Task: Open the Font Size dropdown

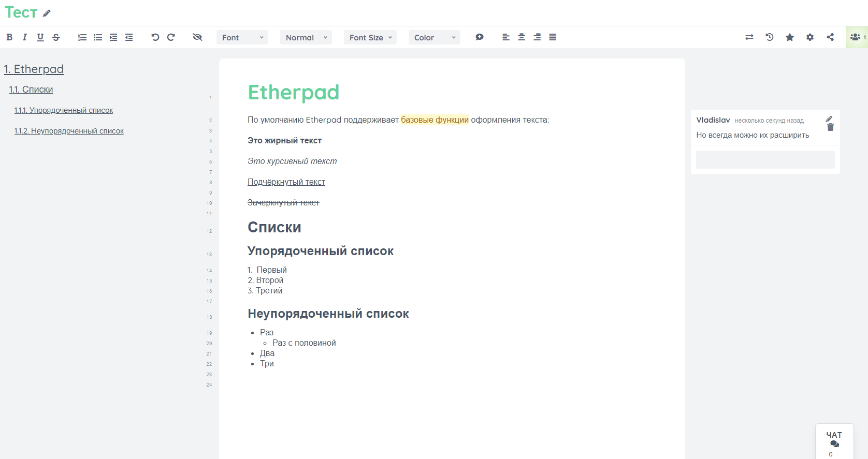Action: (370, 37)
